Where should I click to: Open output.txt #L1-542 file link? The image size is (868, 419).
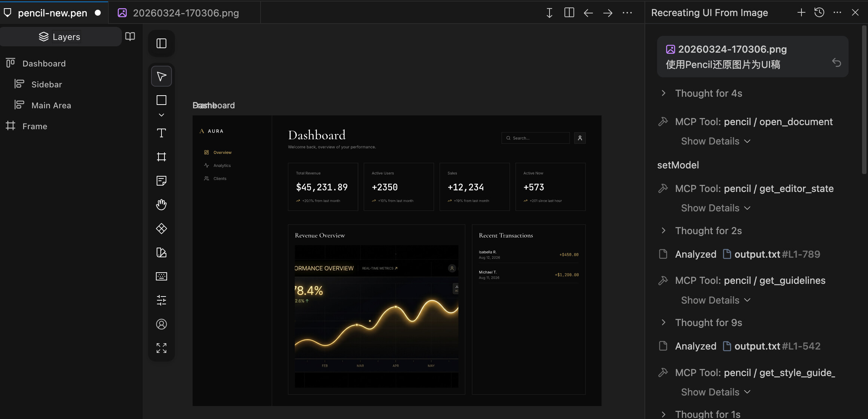coord(772,346)
